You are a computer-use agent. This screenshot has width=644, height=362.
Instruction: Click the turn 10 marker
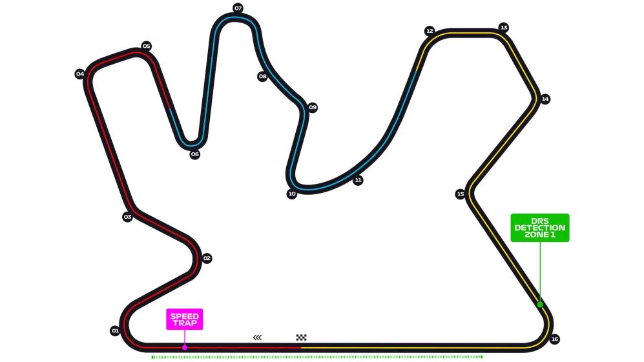coord(291,194)
